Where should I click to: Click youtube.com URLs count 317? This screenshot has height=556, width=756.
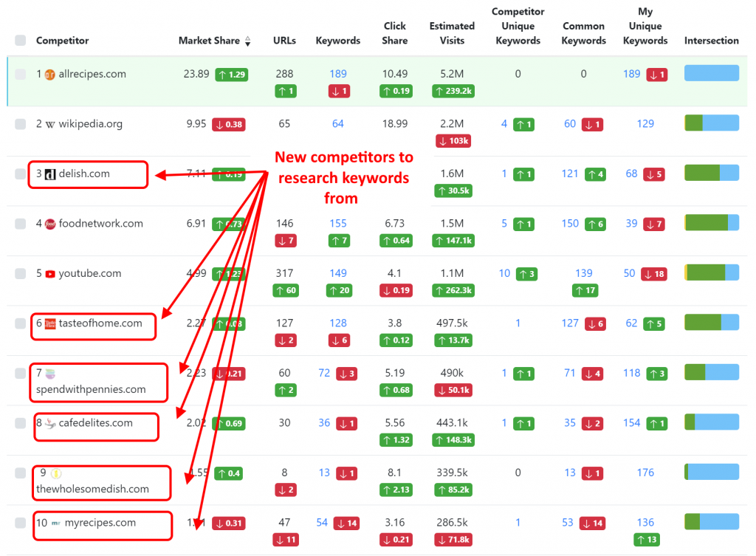[284, 273]
